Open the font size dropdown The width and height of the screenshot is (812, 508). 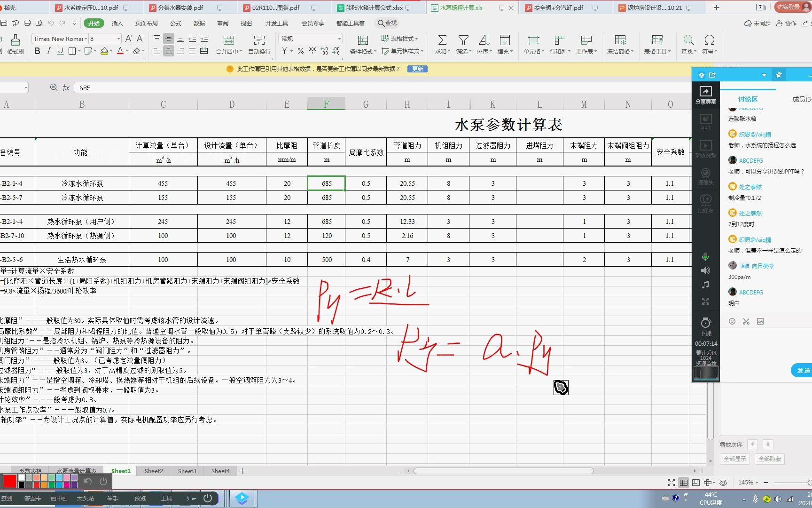tap(118, 39)
